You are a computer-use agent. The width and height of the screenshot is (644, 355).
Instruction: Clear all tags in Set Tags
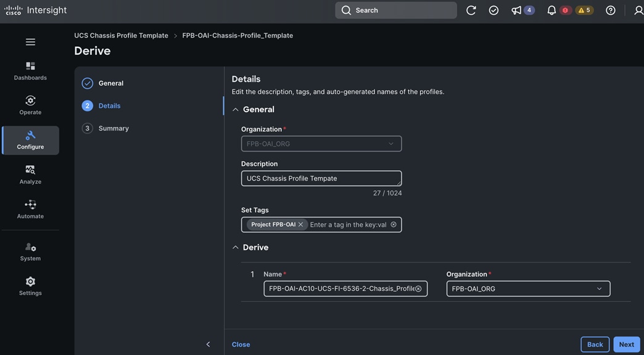pyautogui.click(x=394, y=224)
